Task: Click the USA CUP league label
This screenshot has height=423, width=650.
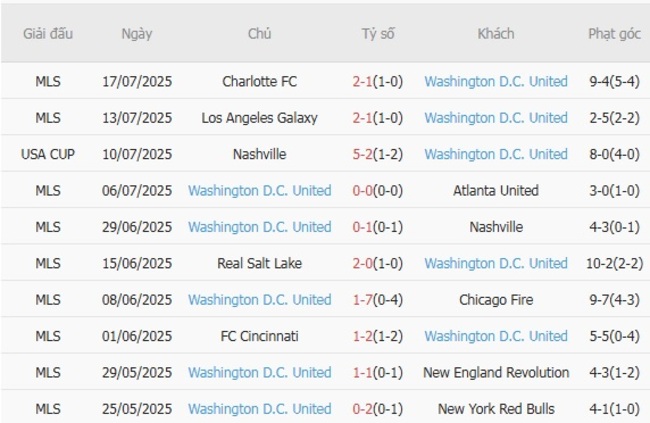Action: [x=47, y=154]
